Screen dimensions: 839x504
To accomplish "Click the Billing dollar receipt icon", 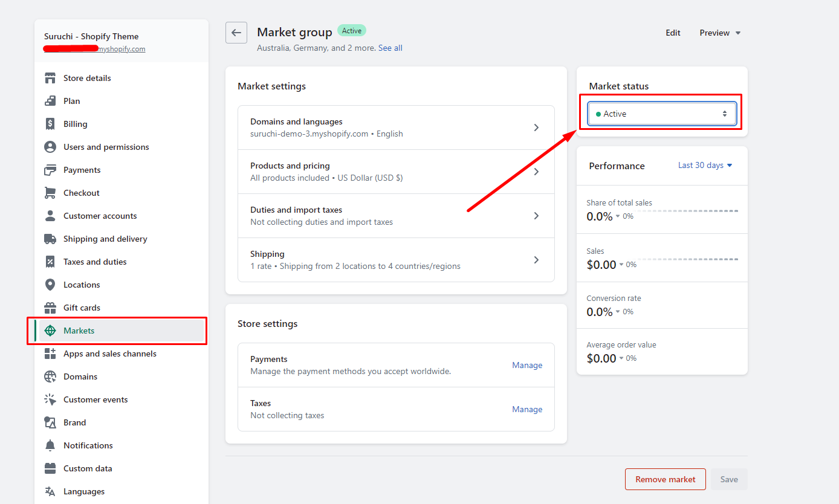I will (50, 124).
